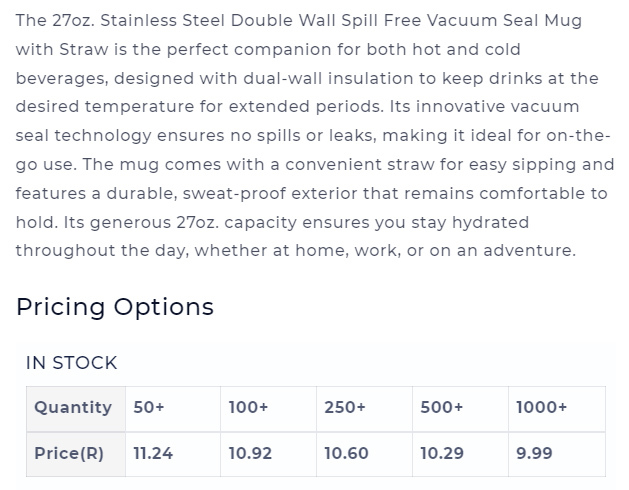Click the closing phrase 'on an adventure'

(x=503, y=250)
